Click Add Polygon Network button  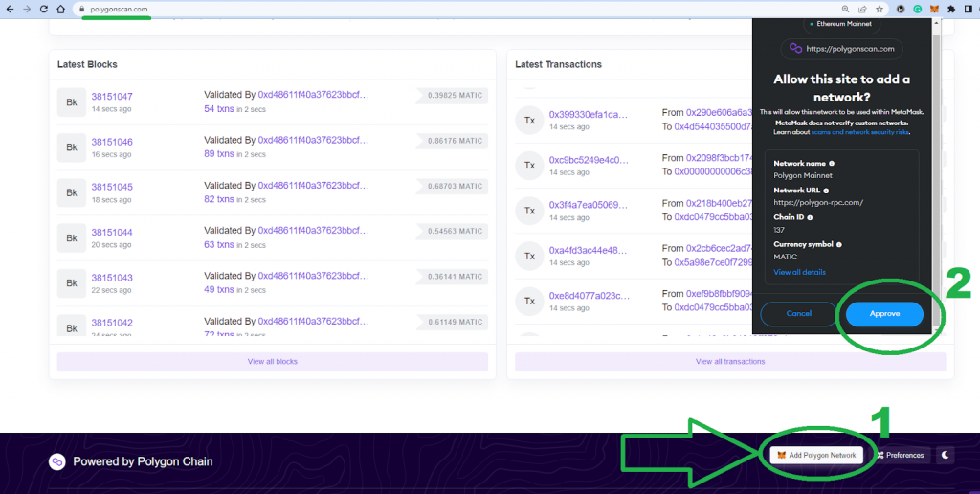coord(816,456)
